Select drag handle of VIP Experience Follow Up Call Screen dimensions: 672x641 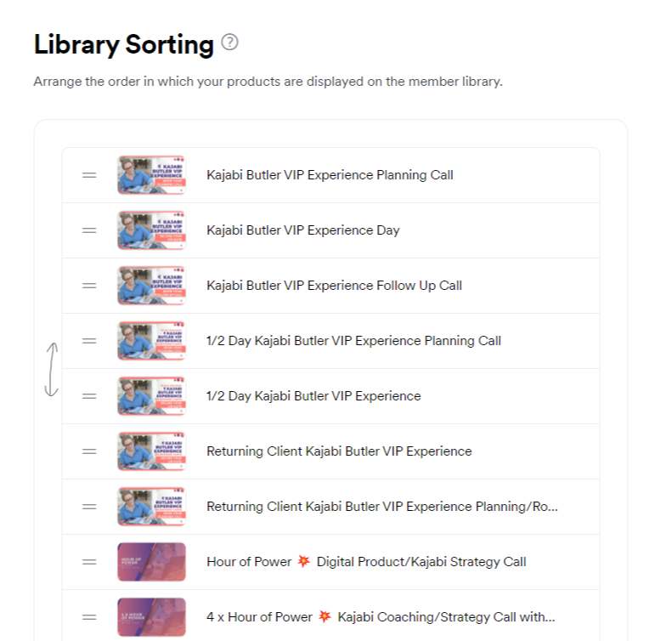click(89, 286)
